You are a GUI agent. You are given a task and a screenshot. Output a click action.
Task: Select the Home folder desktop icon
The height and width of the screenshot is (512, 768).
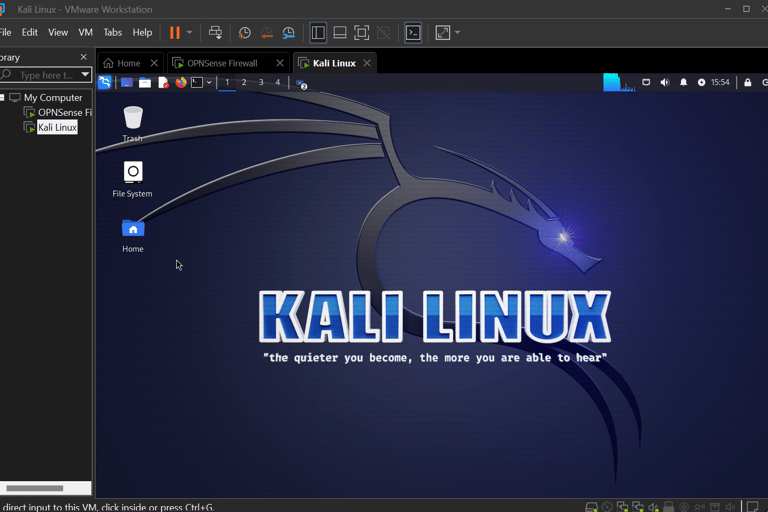coord(133,236)
